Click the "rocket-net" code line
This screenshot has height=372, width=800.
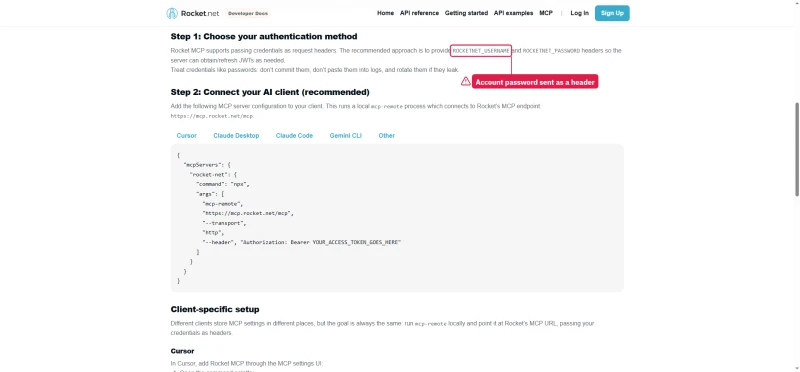213,175
